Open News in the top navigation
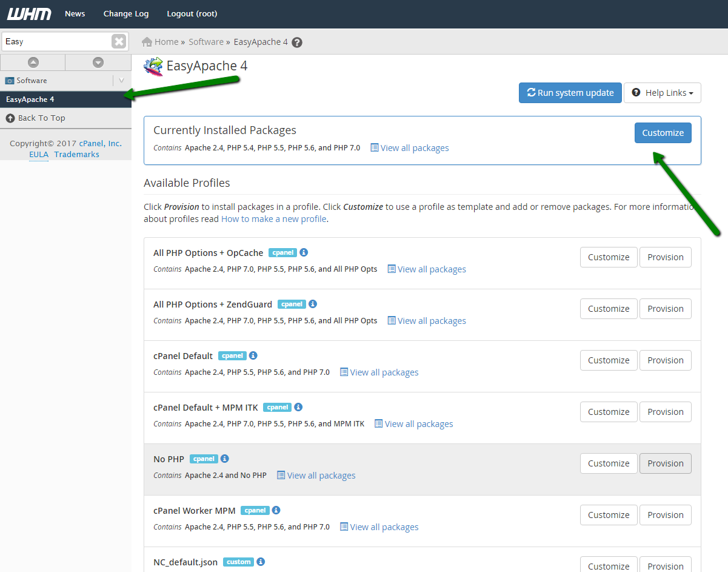 point(75,14)
